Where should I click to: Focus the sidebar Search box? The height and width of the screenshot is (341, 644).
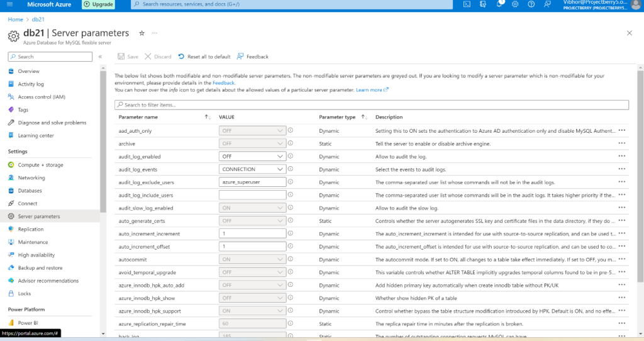(50, 57)
